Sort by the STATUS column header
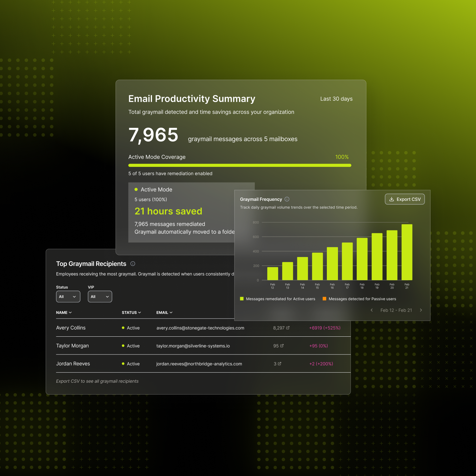 [x=131, y=313]
